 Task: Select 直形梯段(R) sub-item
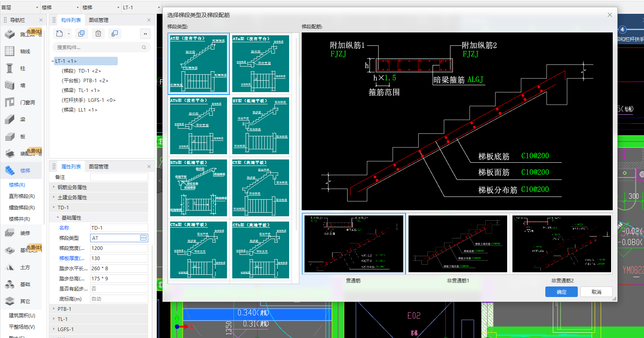(x=22, y=196)
